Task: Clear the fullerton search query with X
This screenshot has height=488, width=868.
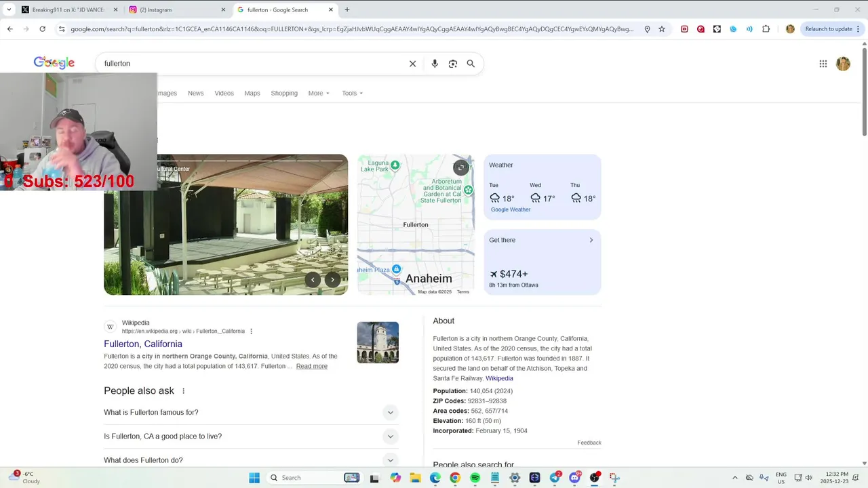Action: (412, 64)
